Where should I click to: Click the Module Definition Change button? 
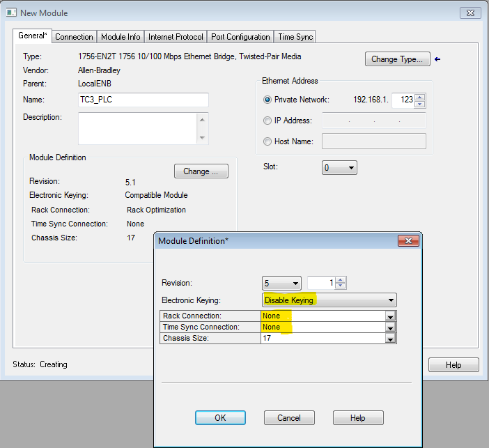point(201,171)
